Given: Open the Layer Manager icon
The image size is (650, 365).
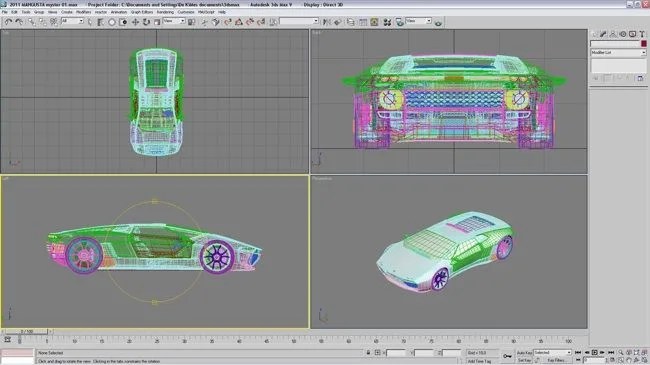Looking at the screenshot, I should coord(351,22).
